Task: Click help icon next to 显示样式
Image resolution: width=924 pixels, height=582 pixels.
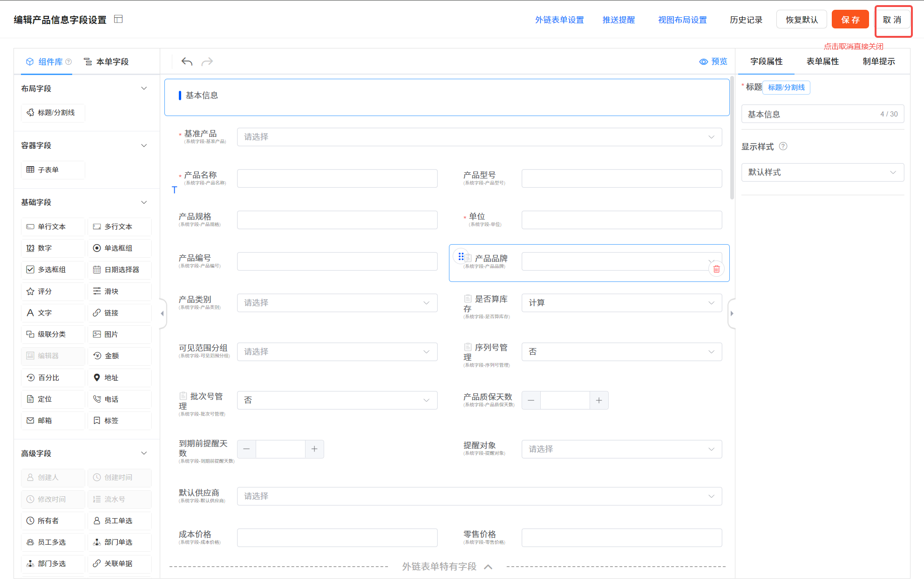Action: (783, 146)
